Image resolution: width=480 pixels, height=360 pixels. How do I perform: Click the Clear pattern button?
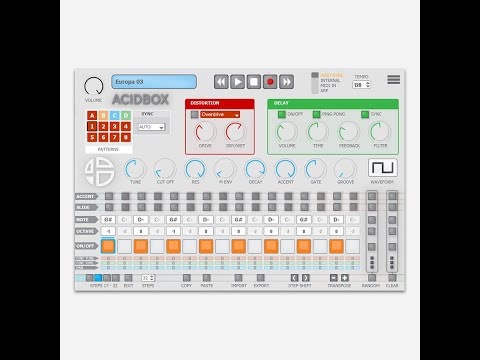point(392,278)
